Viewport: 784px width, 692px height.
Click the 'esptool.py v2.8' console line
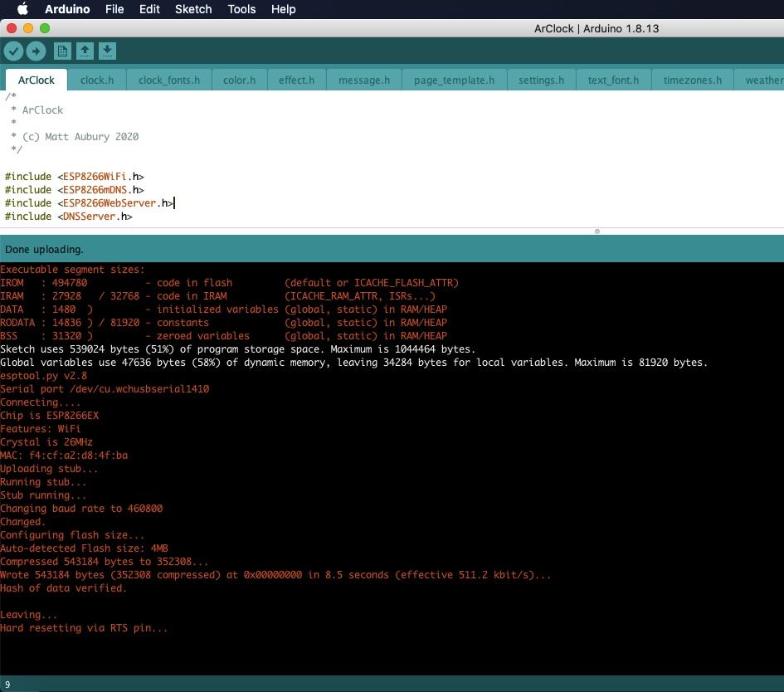(x=43, y=376)
